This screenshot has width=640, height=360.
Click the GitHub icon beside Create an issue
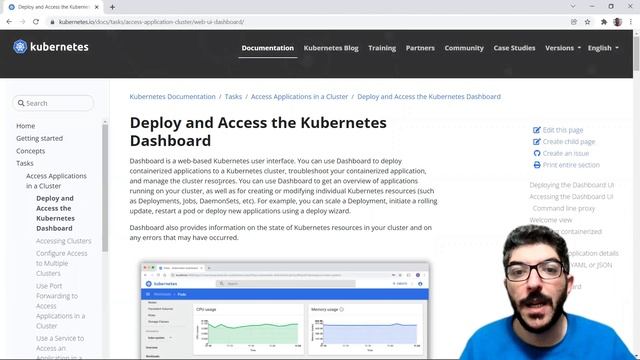click(537, 153)
